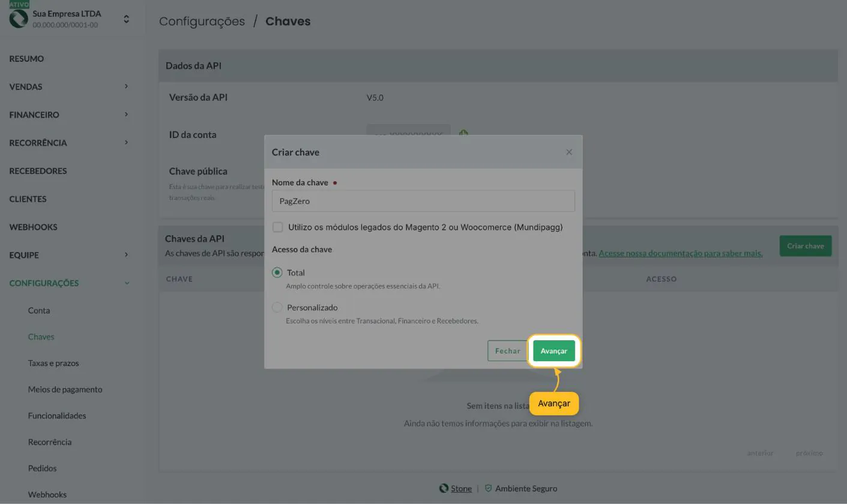Click the company logo icon
Image resolution: width=847 pixels, height=504 pixels.
pyautogui.click(x=19, y=19)
